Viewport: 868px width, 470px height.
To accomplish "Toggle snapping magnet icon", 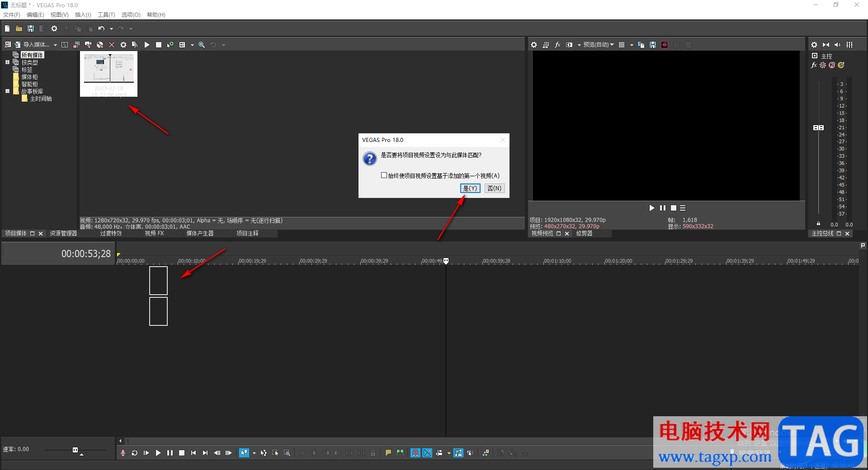I will [415, 453].
